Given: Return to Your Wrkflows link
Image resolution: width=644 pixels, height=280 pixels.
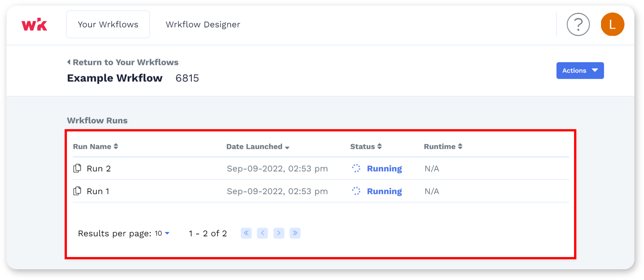Looking at the screenshot, I should 123,62.
